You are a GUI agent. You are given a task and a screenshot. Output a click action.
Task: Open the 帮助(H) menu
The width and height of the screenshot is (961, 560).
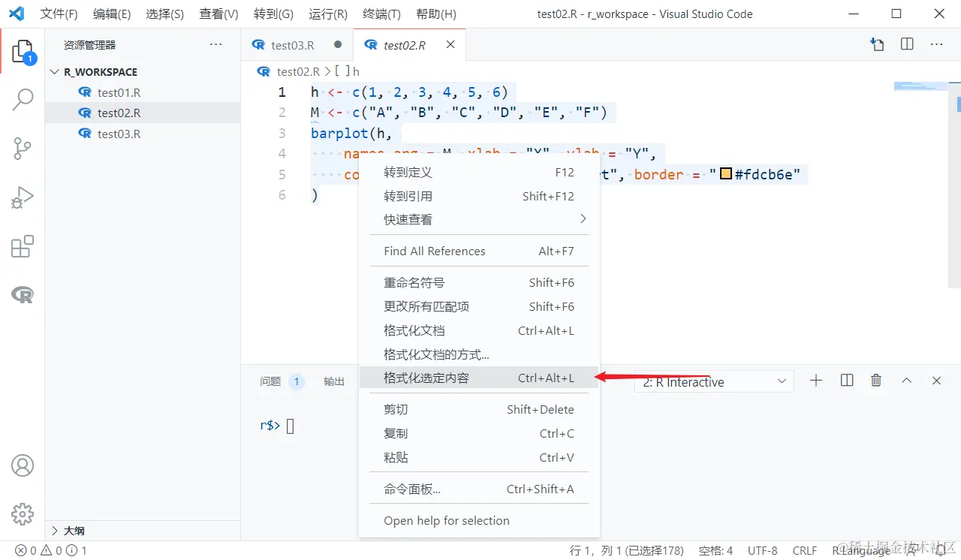point(436,14)
